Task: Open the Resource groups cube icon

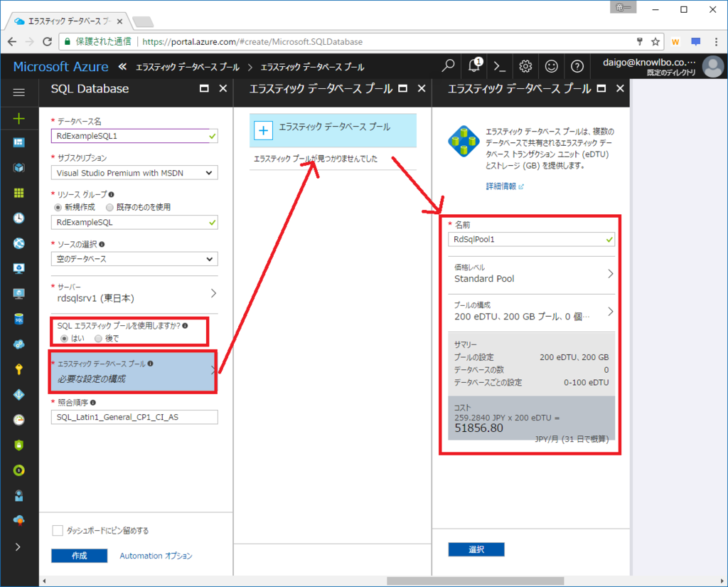Action: (19, 168)
